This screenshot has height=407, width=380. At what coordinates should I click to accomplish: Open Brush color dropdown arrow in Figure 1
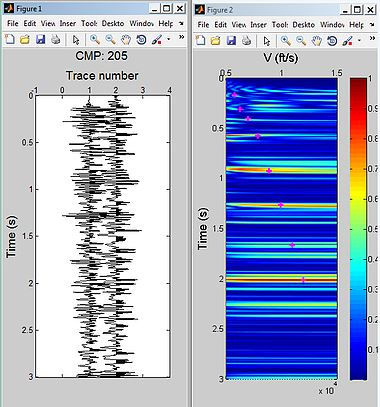(x=168, y=40)
